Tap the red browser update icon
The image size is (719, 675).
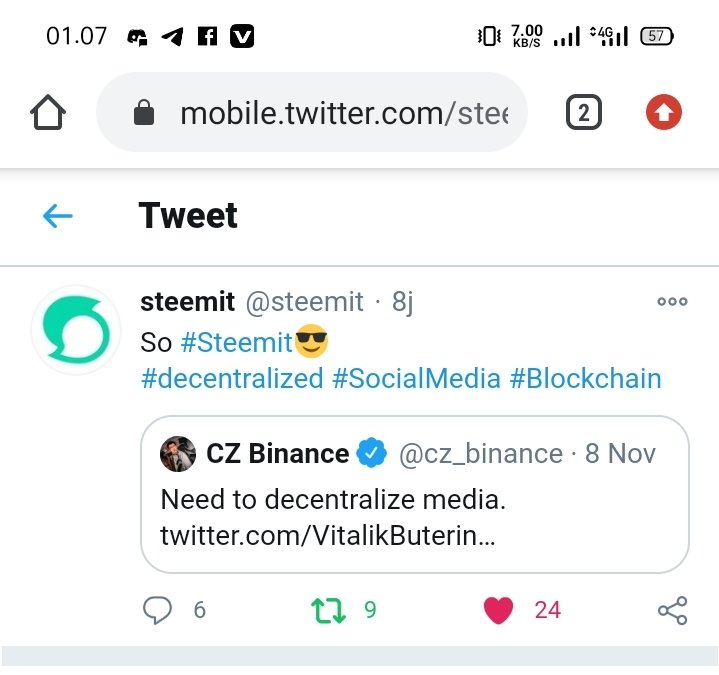tap(663, 113)
